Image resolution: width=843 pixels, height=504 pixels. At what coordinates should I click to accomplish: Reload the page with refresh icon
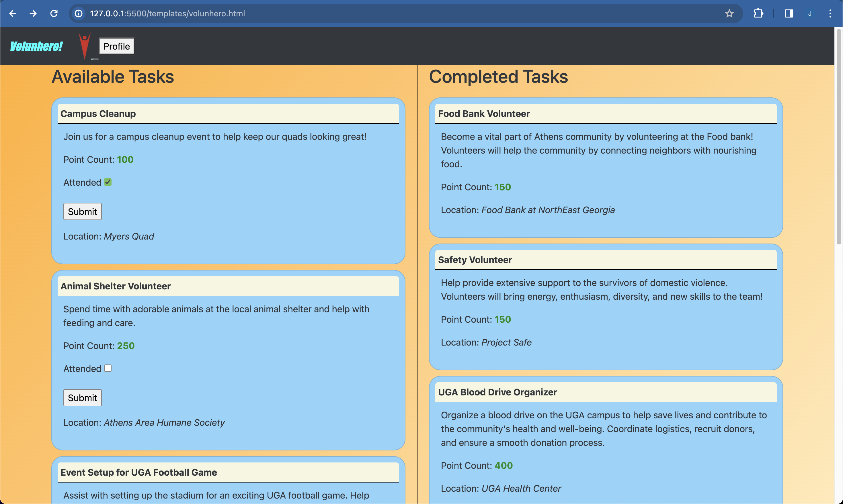pyautogui.click(x=54, y=13)
